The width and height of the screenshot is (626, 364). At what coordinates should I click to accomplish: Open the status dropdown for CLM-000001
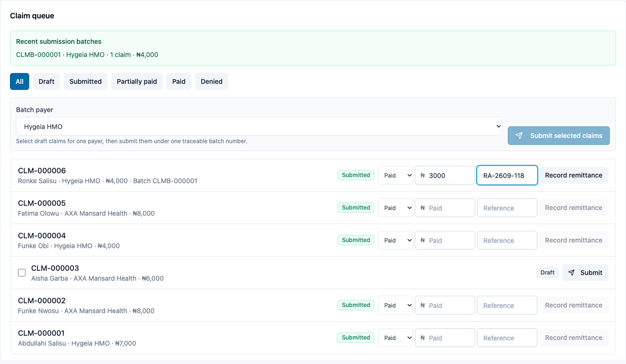(x=395, y=338)
